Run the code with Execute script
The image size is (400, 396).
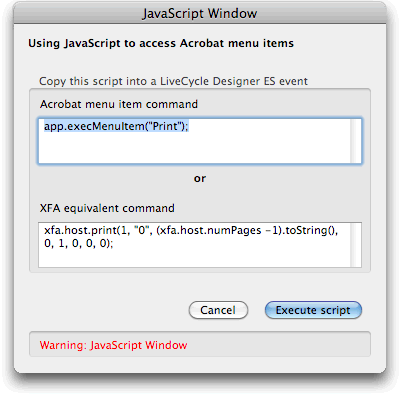coord(313,310)
